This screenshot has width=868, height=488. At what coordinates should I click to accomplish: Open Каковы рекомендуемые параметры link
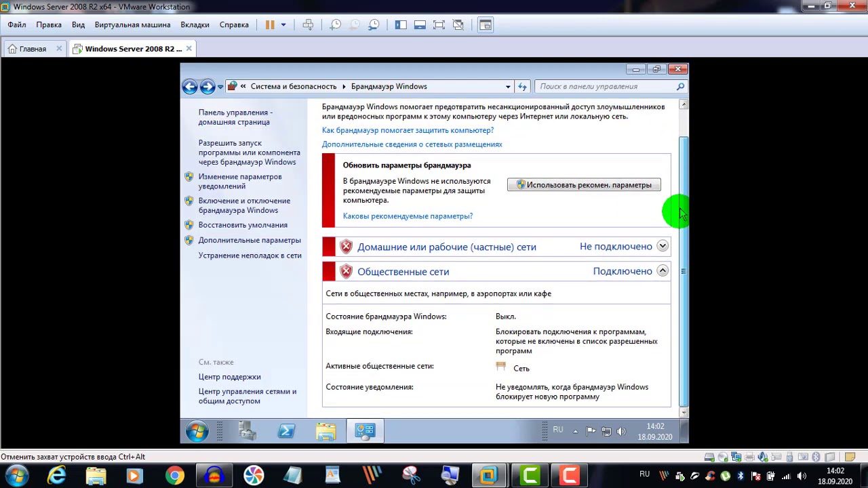tap(408, 216)
